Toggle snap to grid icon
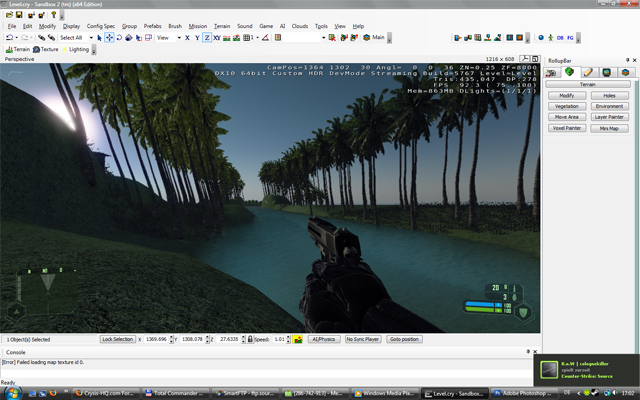The width and height of the screenshot is (640, 400). [x=246, y=38]
